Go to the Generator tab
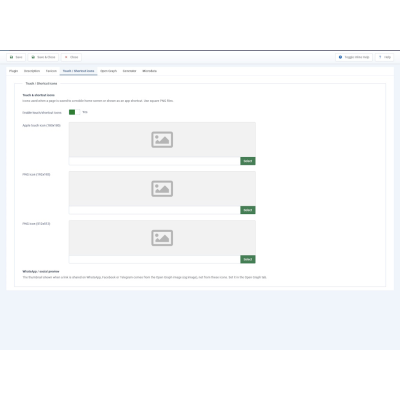This screenshot has width=400, height=400. point(129,71)
